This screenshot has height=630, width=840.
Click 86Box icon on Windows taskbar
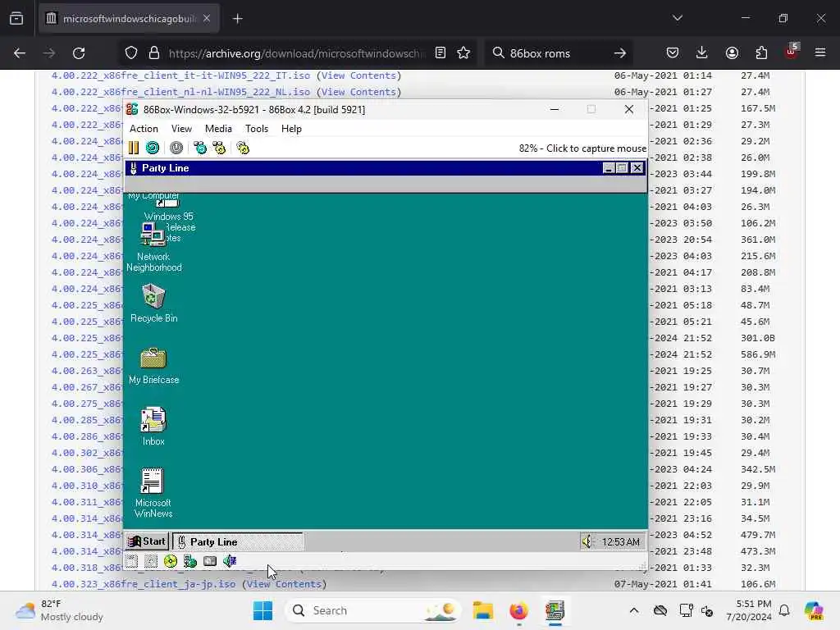point(555,610)
